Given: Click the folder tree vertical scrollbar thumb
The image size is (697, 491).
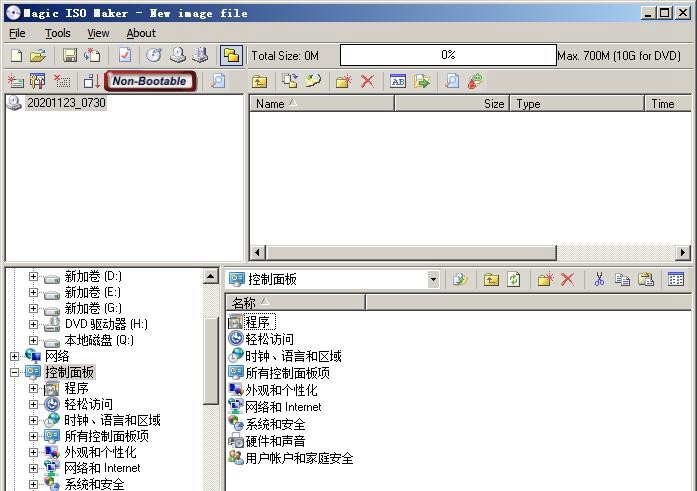Looking at the screenshot, I should click(211, 362).
